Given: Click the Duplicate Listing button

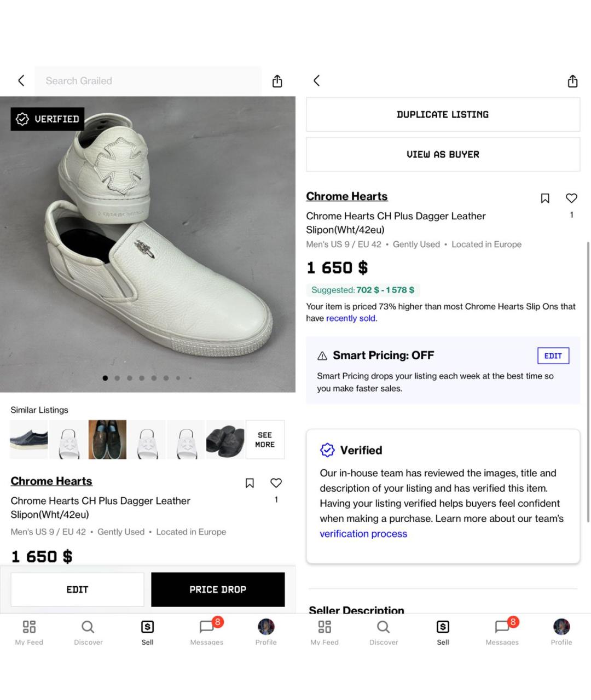Looking at the screenshot, I should click(x=443, y=115).
